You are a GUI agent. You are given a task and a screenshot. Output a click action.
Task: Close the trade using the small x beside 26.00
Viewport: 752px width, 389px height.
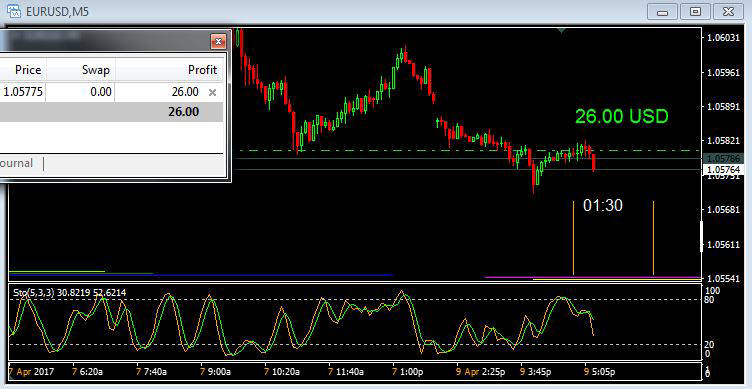pyautogui.click(x=212, y=92)
